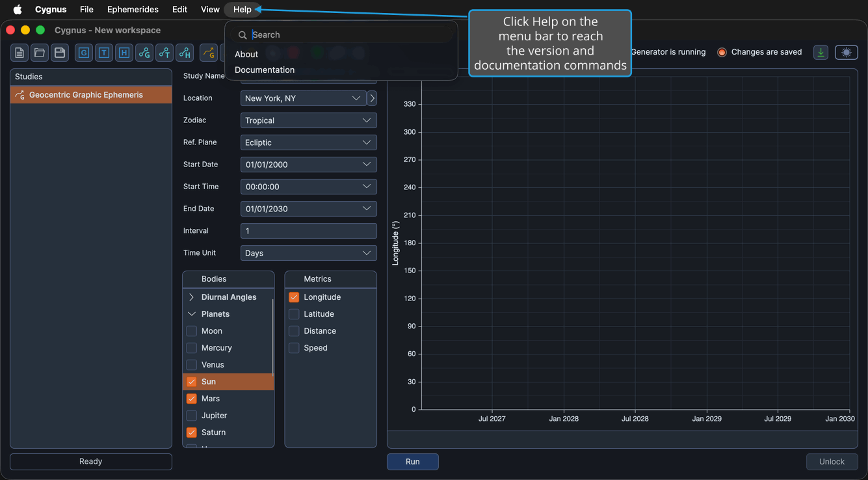Viewport: 868px width, 480px height.
Task: Open the Ephemerides menu
Action: click(x=133, y=9)
